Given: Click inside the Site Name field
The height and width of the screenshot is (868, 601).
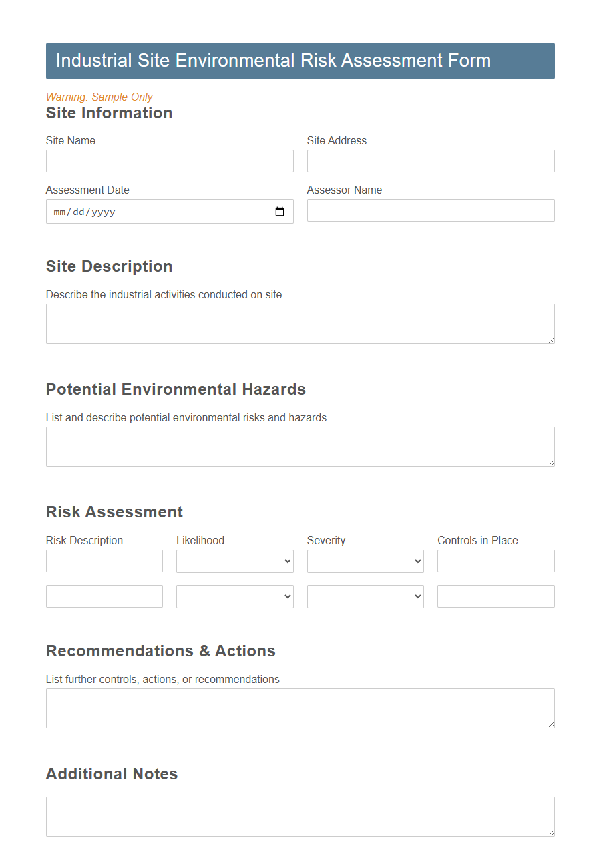Looking at the screenshot, I should pyautogui.click(x=169, y=161).
